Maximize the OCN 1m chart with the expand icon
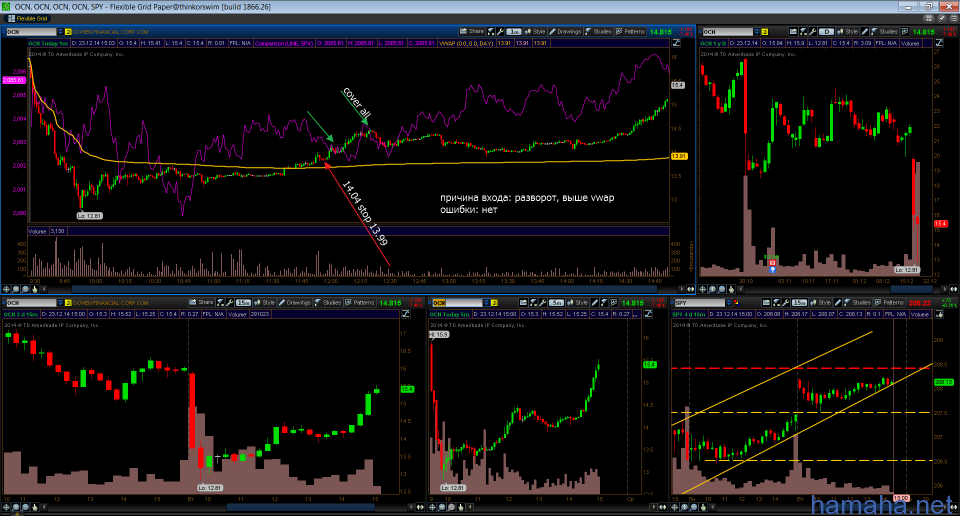 677,43
